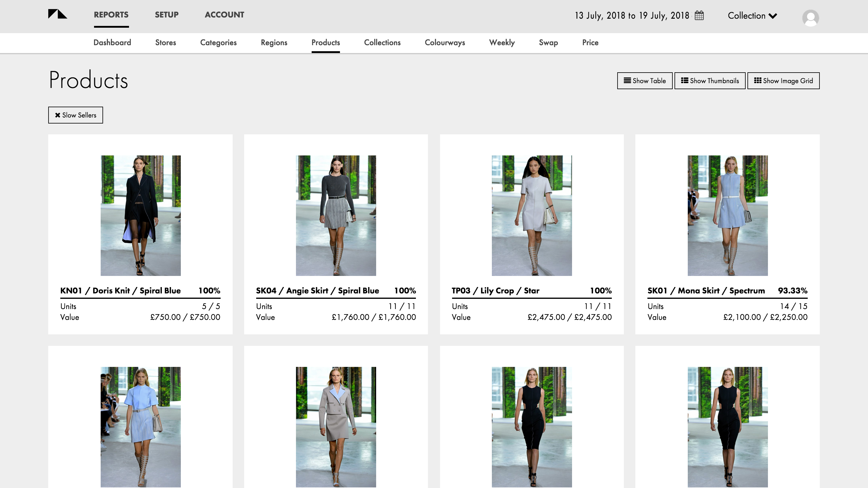Click the SK04 / Angie Skirt / Spiral Blue title
Viewport: 868px width, 488px height.
pyautogui.click(x=317, y=291)
